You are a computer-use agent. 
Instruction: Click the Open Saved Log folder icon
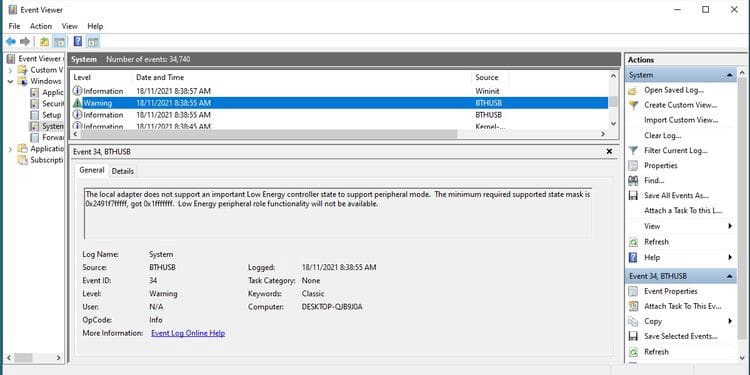[x=633, y=90]
